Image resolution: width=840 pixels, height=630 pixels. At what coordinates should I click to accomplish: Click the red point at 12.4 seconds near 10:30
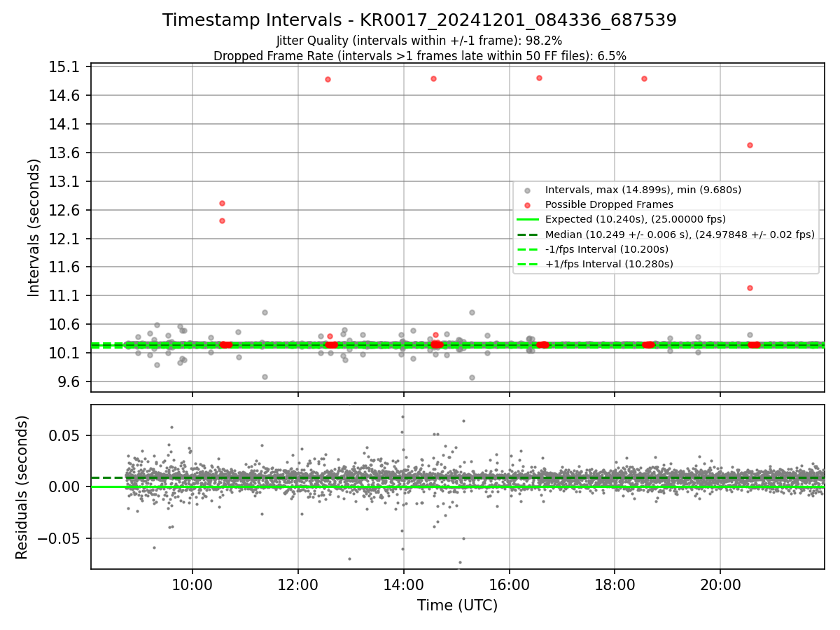(x=222, y=220)
